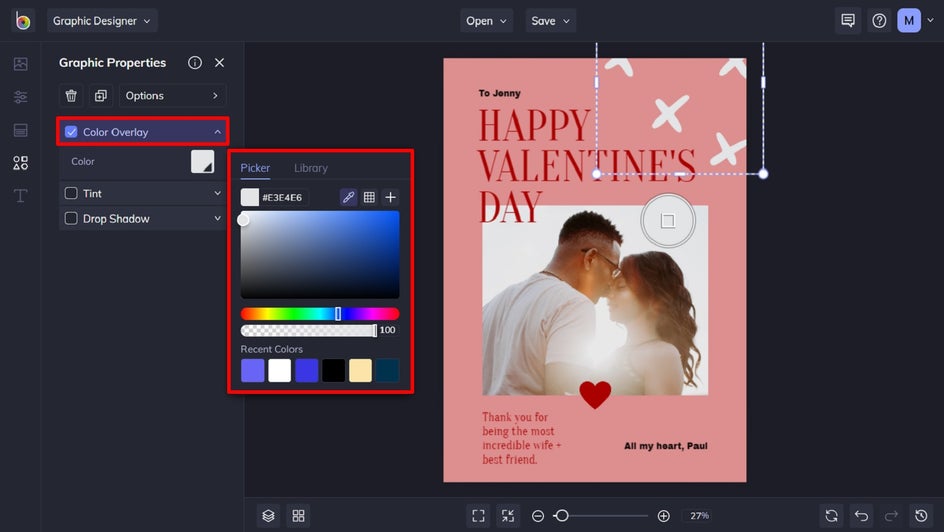This screenshot has width=944, height=532.
Task: Select the black recent color
Action: coord(334,371)
